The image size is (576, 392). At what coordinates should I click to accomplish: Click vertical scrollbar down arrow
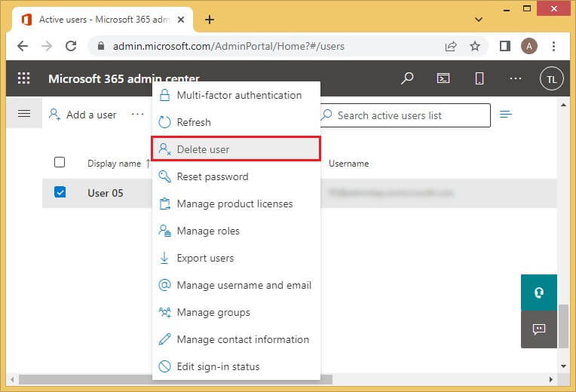pyautogui.click(x=563, y=366)
